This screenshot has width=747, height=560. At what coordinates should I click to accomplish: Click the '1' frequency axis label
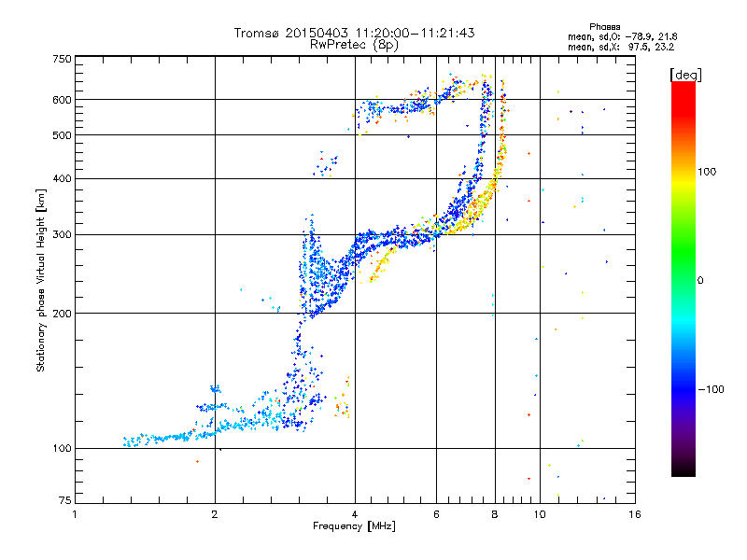(x=75, y=514)
